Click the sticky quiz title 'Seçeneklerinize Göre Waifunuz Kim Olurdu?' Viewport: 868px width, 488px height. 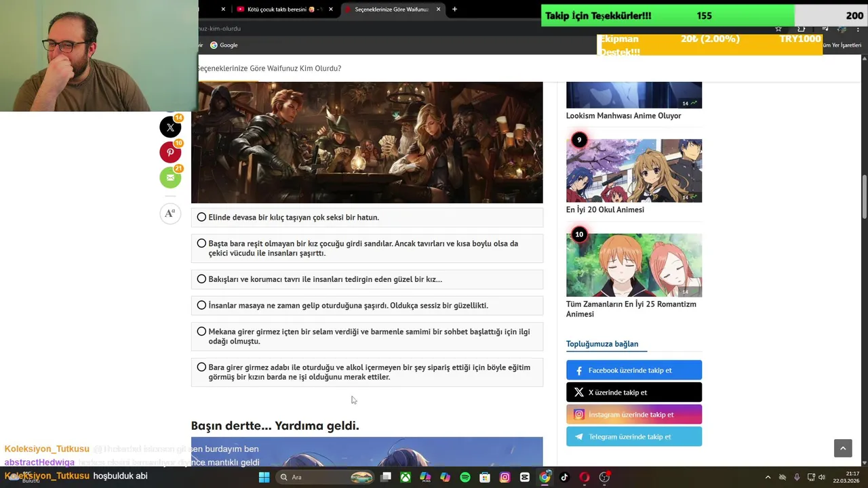point(269,68)
